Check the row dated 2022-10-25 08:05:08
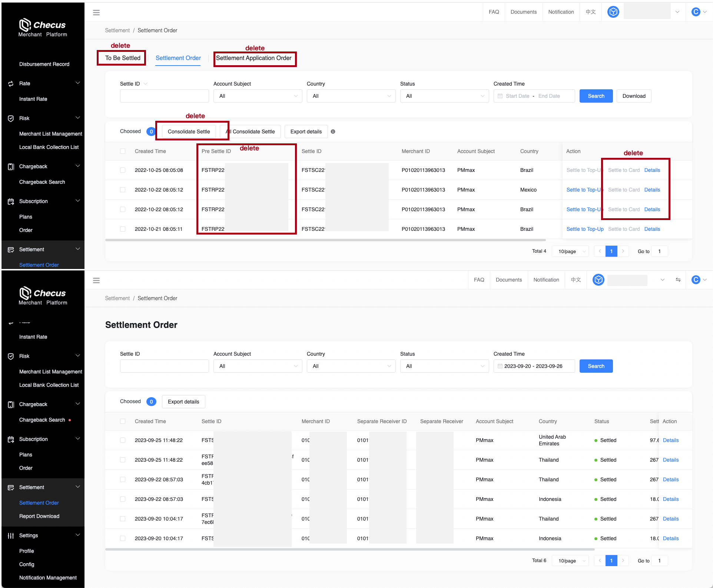713x588 pixels. tap(123, 170)
